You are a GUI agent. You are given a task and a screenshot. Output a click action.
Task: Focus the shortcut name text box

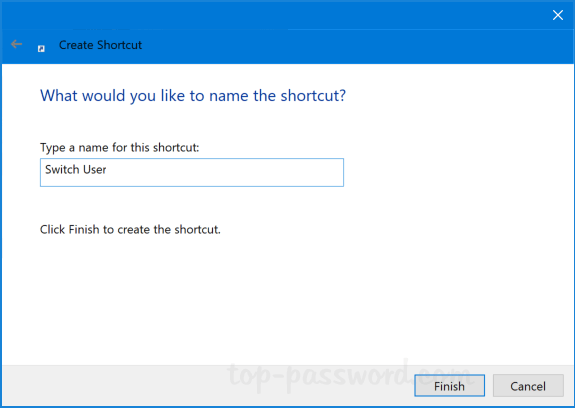pyautogui.click(x=192, y=172)
